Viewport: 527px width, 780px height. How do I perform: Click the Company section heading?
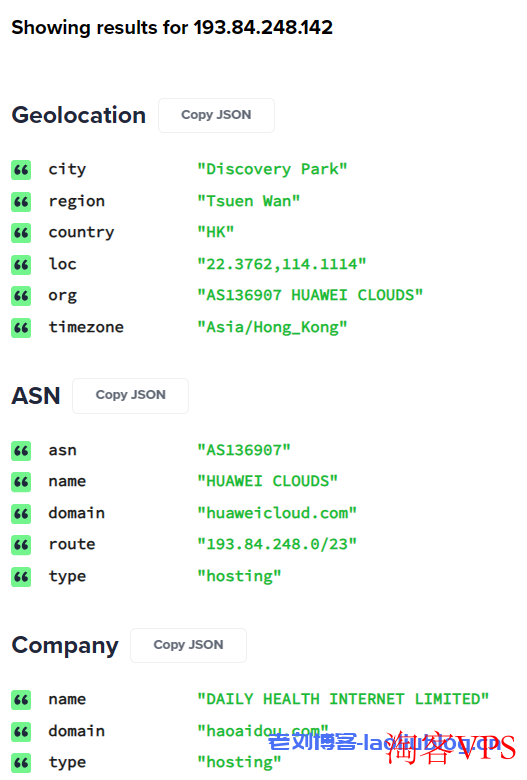click(x=65, y=646)
